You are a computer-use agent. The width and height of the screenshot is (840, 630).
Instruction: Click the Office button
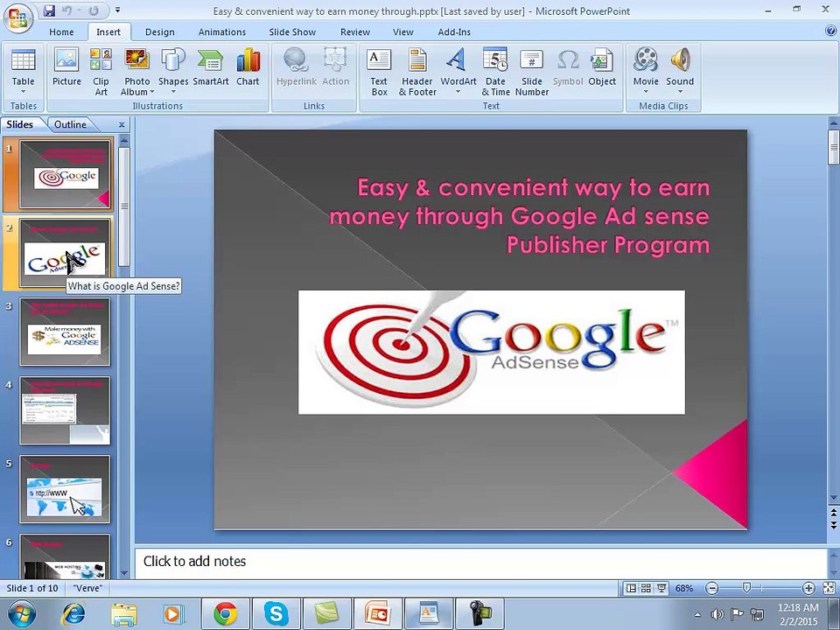click(17, 17)
